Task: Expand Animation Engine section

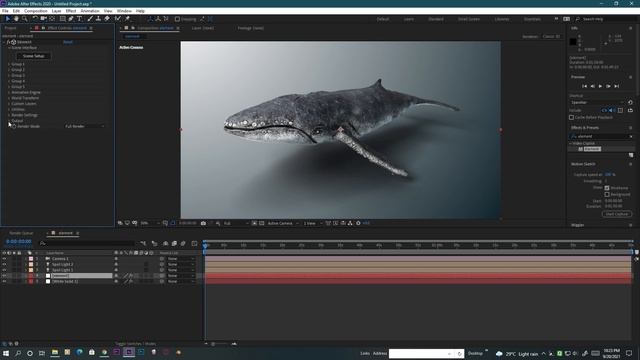Action: coord(9,93)
